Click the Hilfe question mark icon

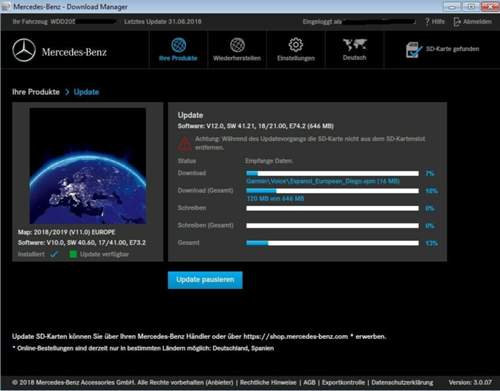click(x=427, y=22)
